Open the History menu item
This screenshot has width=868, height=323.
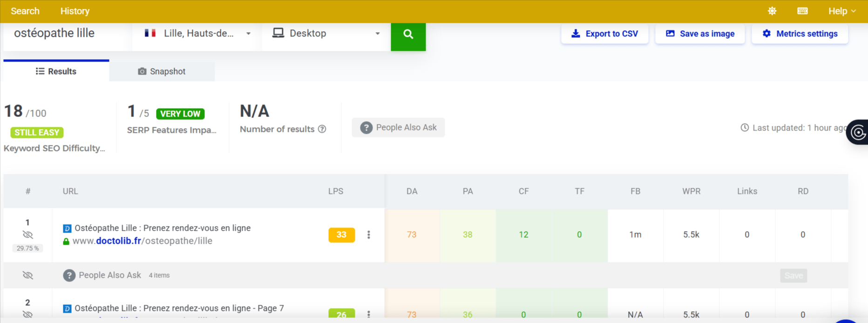[75, 11]
